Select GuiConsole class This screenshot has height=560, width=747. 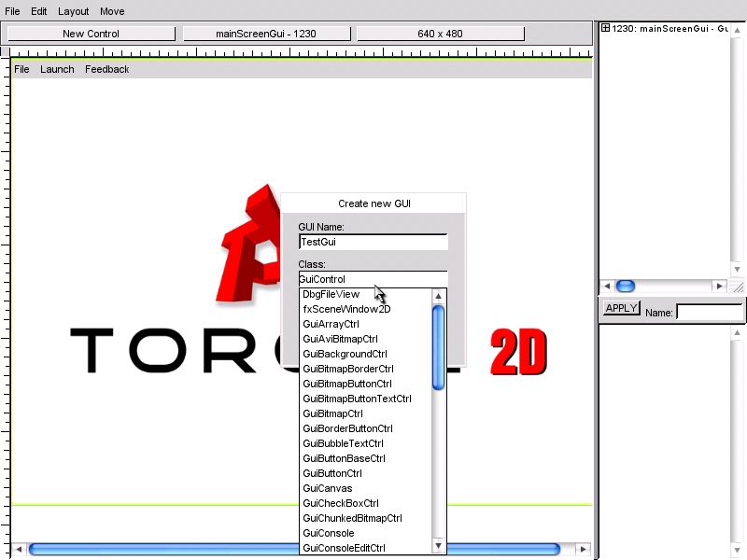coord(365,533)
